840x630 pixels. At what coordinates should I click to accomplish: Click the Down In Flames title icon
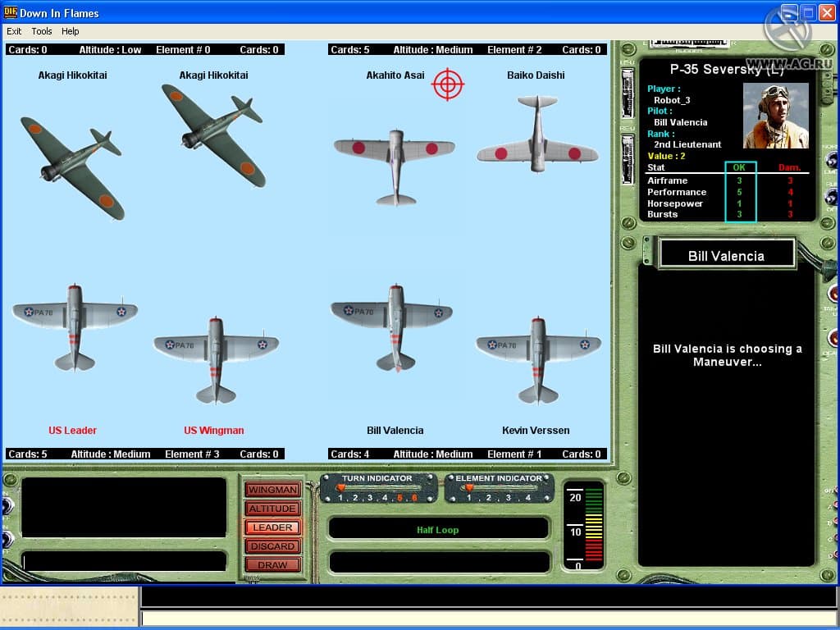click(10, 11)
